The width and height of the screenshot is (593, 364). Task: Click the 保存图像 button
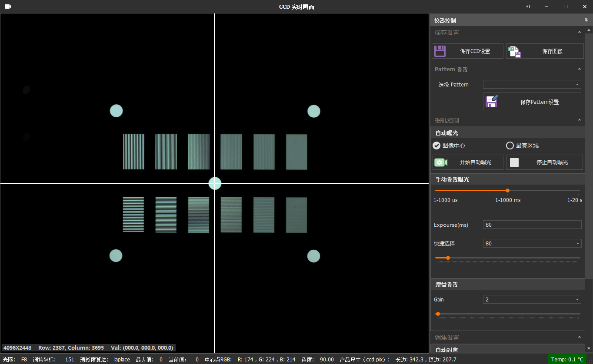point(545,51)
